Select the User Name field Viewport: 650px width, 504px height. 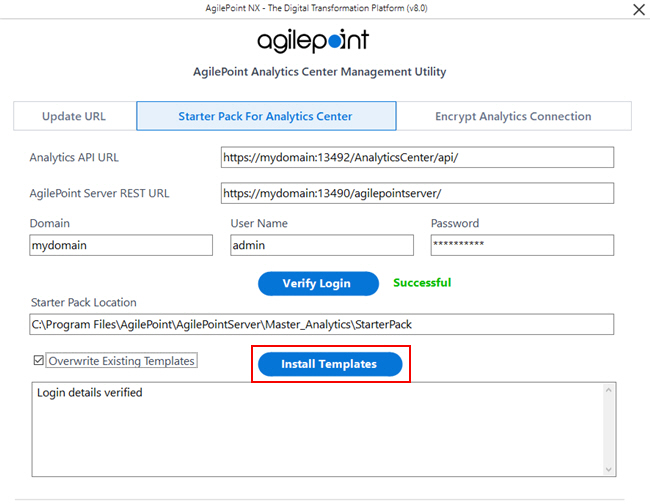322,245
